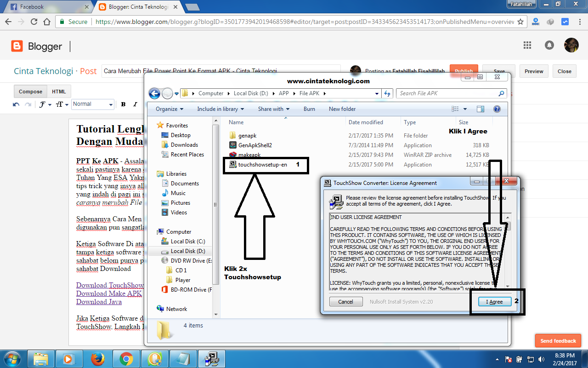Open the Normal paragraph style dropdown
The image size is (588, 368).
pos(93,104)
